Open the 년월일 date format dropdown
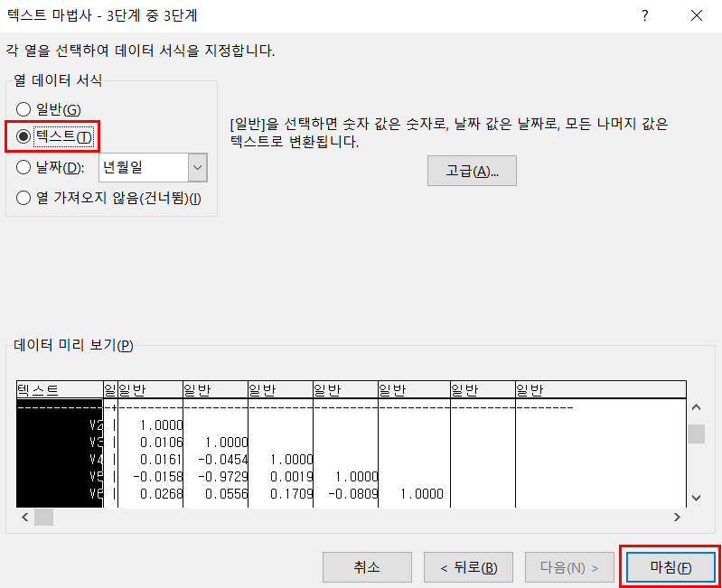Viewport: 722px width, 588px height. [198, 167]
